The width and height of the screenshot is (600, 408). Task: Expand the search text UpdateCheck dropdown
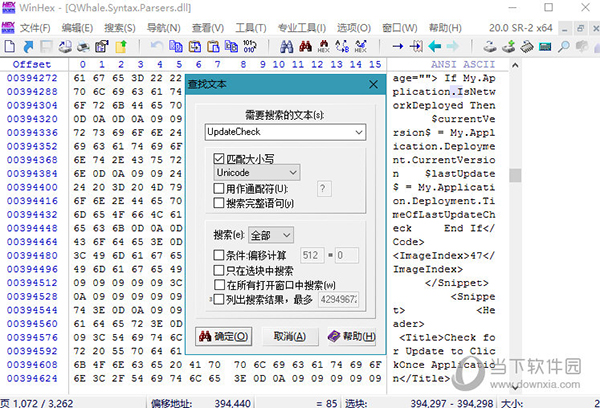pos(359,132)
